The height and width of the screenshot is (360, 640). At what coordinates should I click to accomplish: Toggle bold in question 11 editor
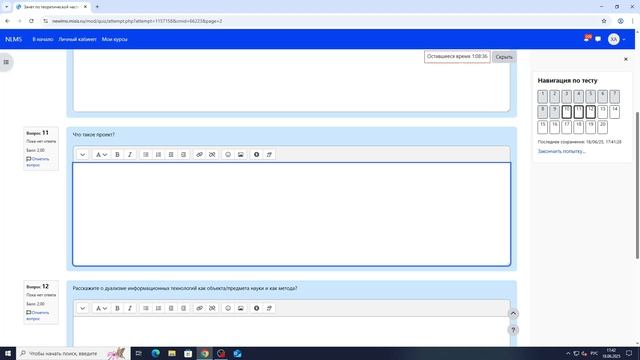pos(117,155)
